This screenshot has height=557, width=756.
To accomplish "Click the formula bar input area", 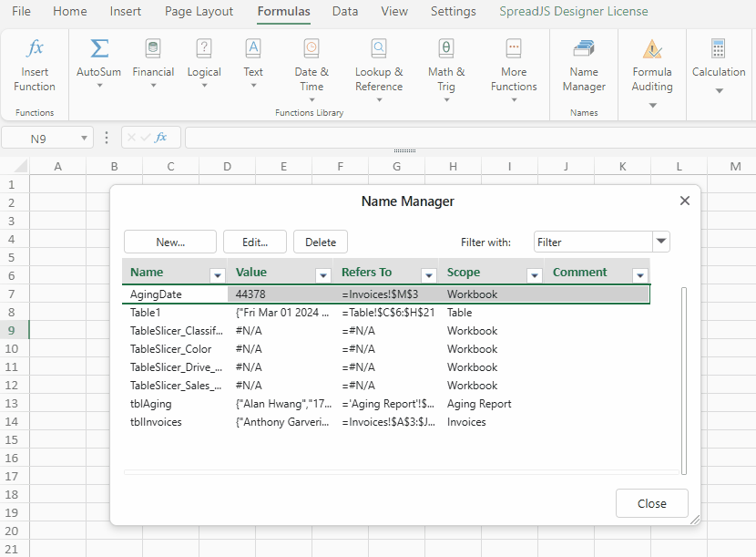I will (x=470, y=138).
